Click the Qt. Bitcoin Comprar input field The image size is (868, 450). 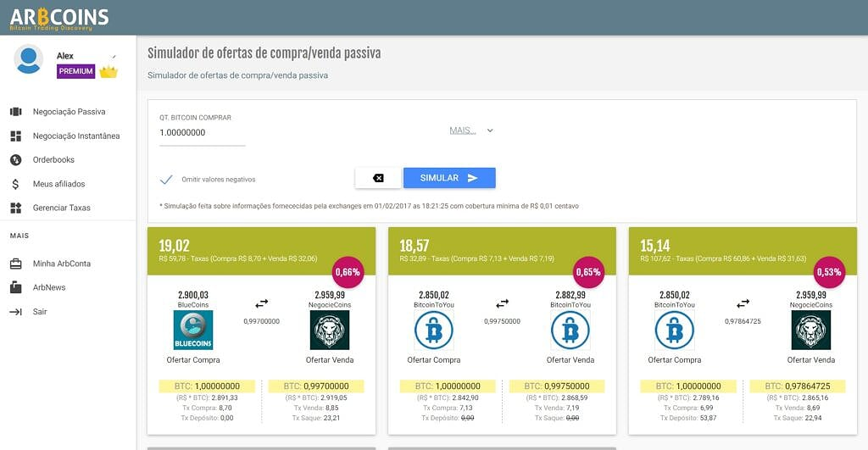click(x=202, y=133)
